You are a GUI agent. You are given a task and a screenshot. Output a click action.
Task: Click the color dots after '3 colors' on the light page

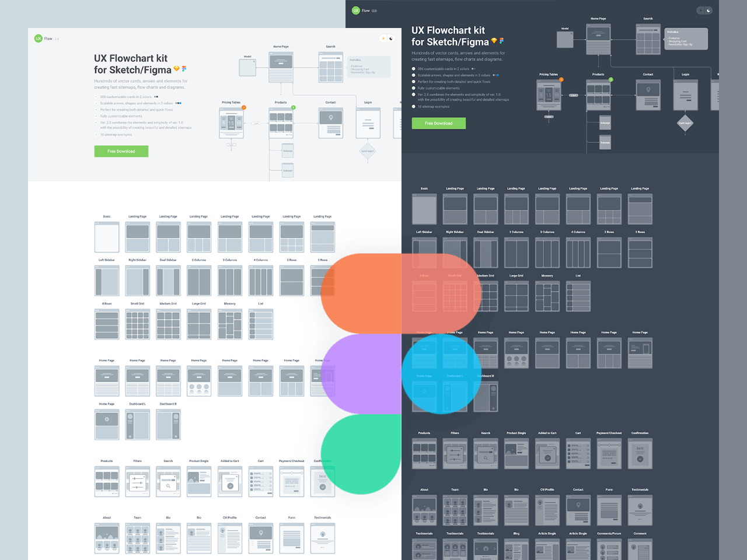tap(178, 103)
